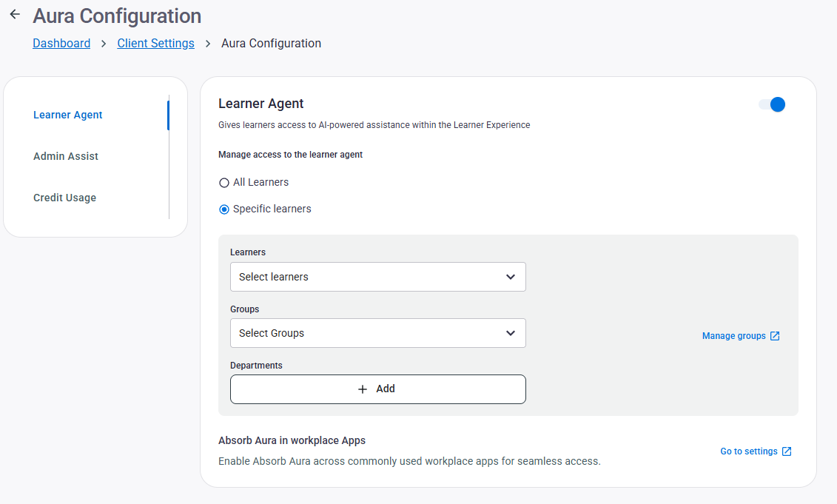Image resolution: width=837 pixels, height=504 pixels.
Task: Switch to the Learner Agent tab
Action: (x=68, y=115)
